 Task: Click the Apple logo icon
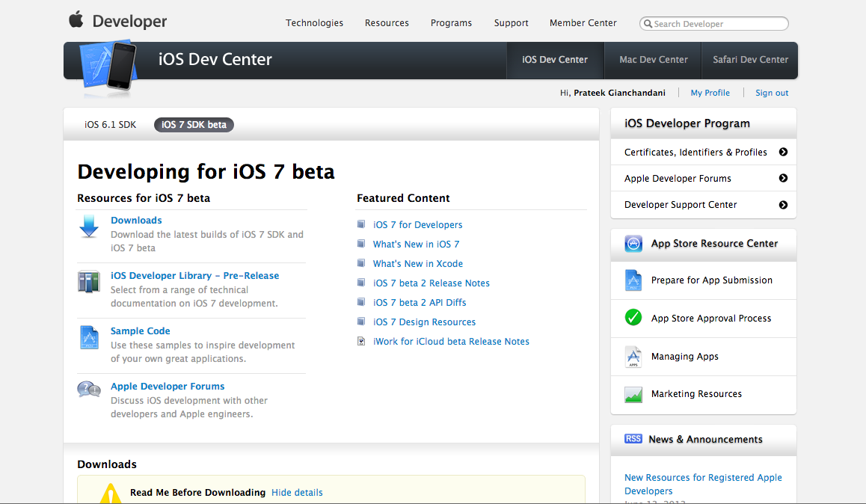pos(76,19)
